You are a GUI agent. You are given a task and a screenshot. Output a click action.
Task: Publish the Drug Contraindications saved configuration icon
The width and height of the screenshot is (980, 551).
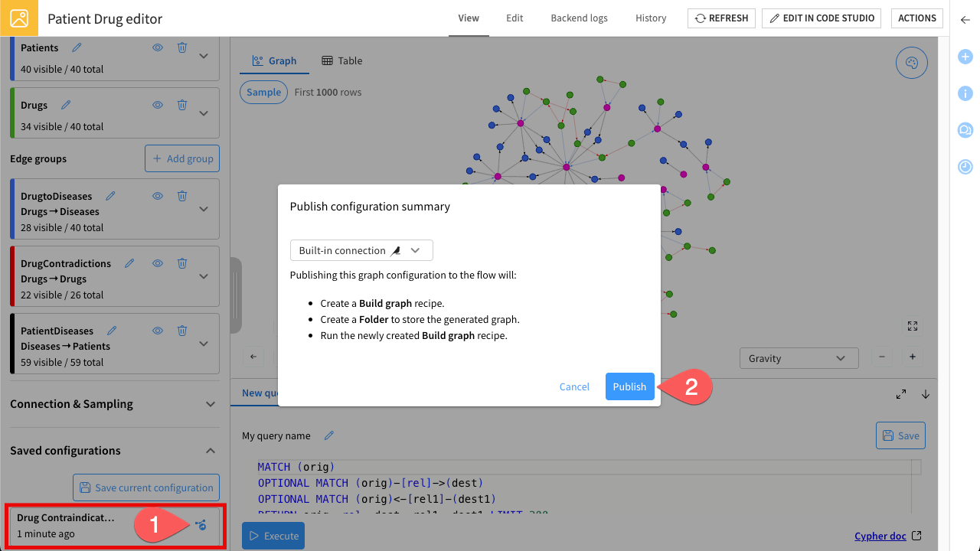pos(201,525)
